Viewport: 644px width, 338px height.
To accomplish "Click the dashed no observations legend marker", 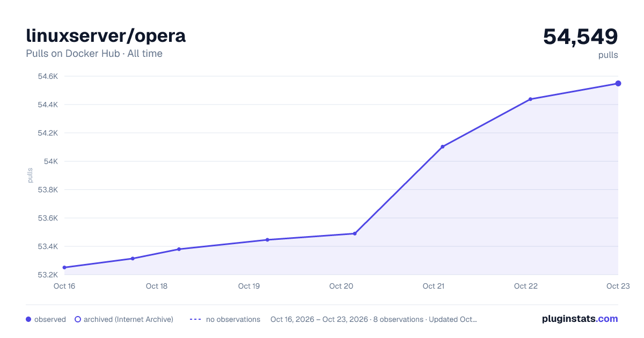I will pyautogui.click(x=195, y=319).
